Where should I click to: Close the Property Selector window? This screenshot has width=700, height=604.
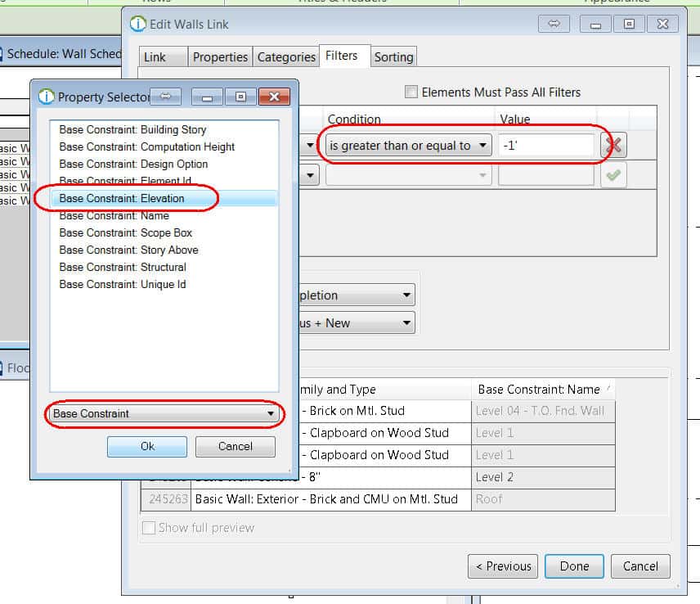pyautogui.click(x=274, y=97)
